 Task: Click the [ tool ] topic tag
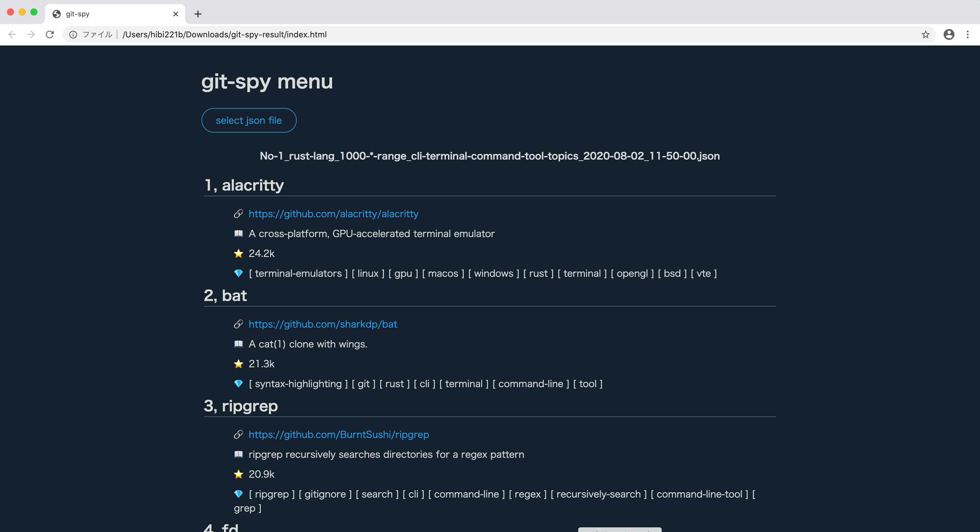click(588, 383)
